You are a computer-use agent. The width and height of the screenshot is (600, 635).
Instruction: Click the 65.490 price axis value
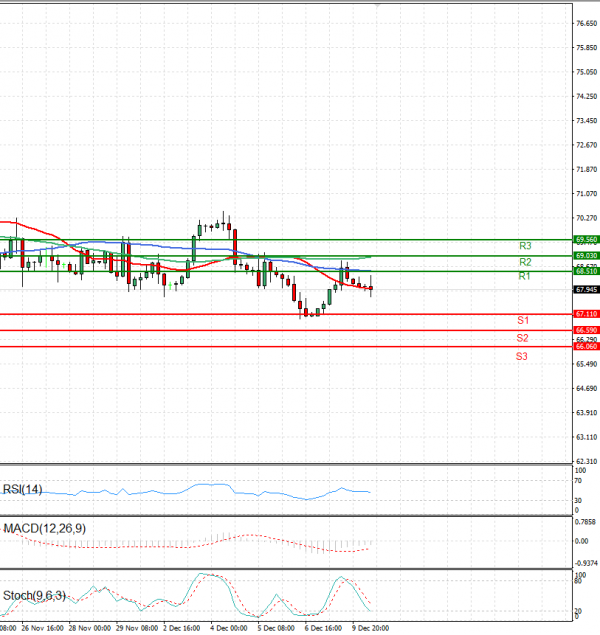tap(587, 364)
